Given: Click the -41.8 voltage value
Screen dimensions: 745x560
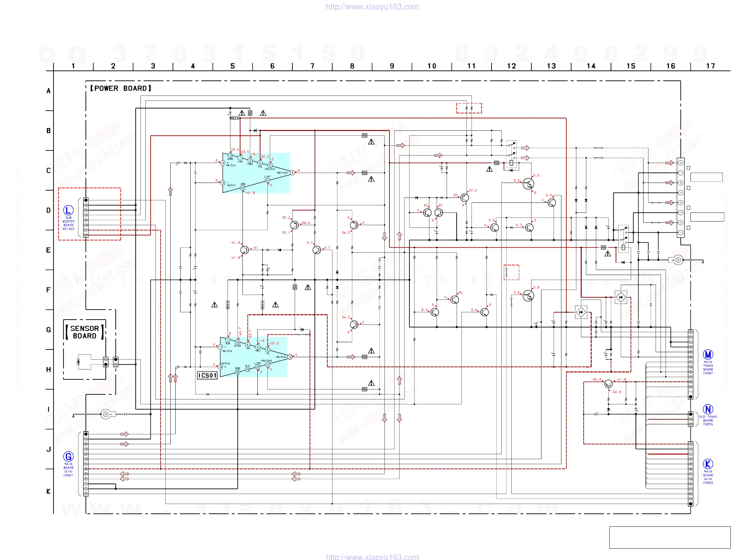Looking at the screenshot, I should [621, 379].
